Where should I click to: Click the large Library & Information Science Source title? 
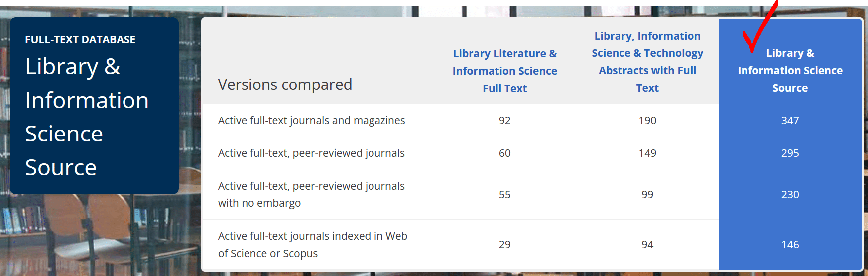pyautogui.click(x=87, y=117)
